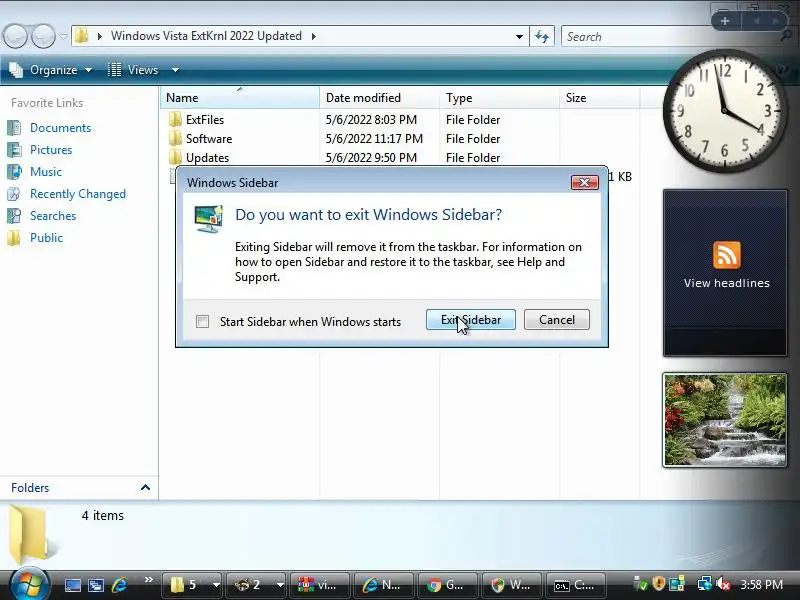This screenshot has width=800, height=600.
Task: Tick the Start Sidebar when Windows starts checkbox
Action: click(203, 321)
